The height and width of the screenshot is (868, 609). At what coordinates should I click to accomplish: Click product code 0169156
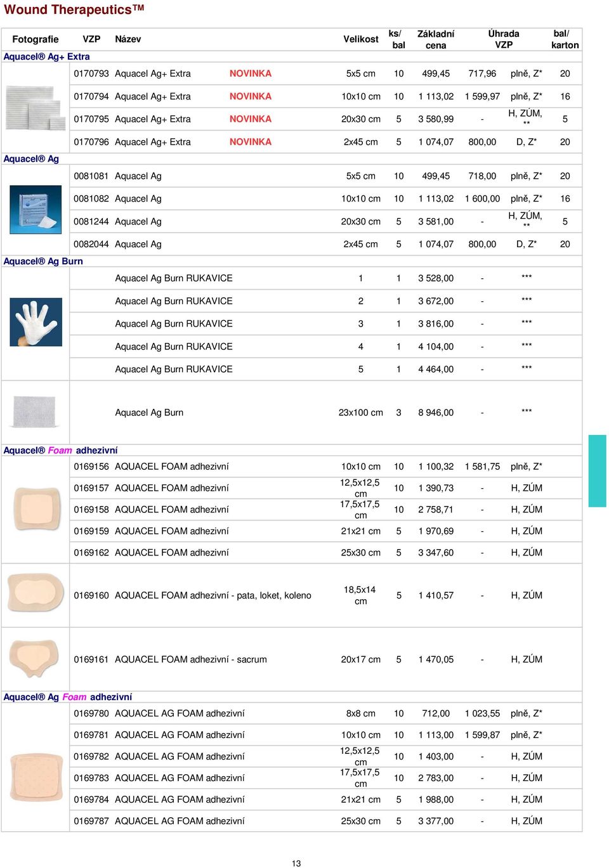point(91,467)
